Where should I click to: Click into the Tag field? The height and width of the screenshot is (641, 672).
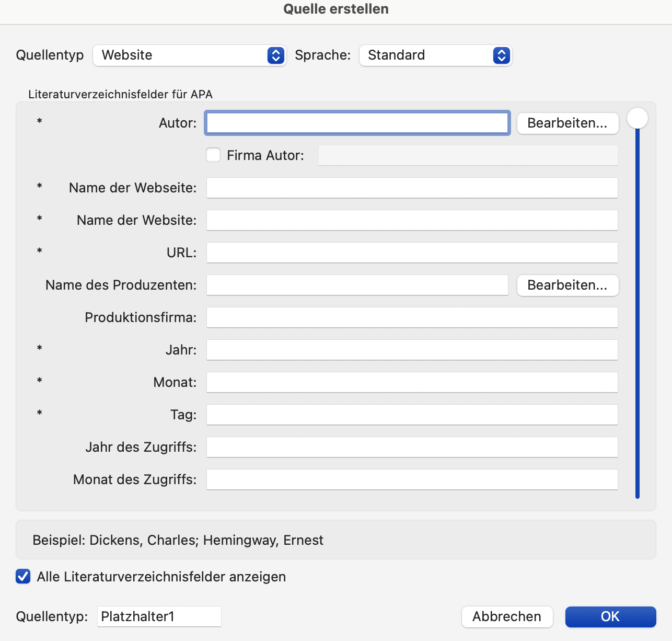point(412,415)
